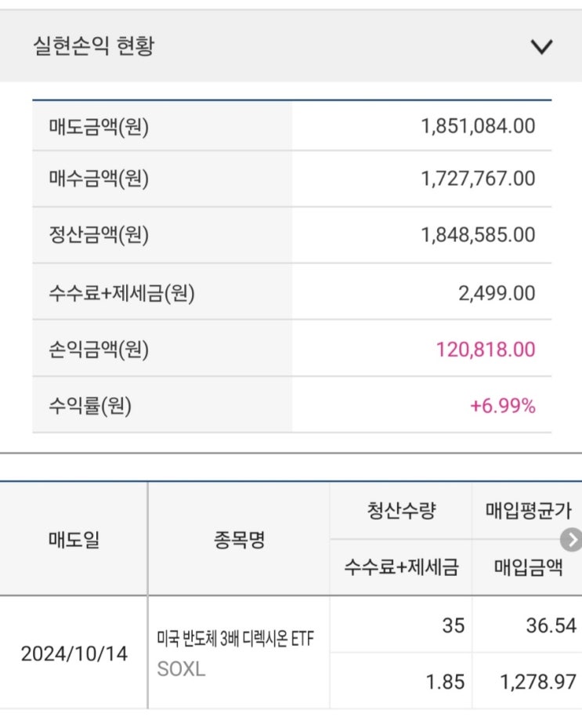
Task: Tap the pink 손익금액 value 120,818.00
Action: click(x=486, y=350)
